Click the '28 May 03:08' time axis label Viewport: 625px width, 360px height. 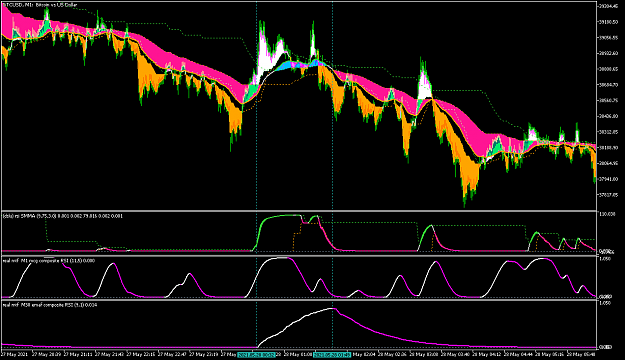(x=424, y=354)
